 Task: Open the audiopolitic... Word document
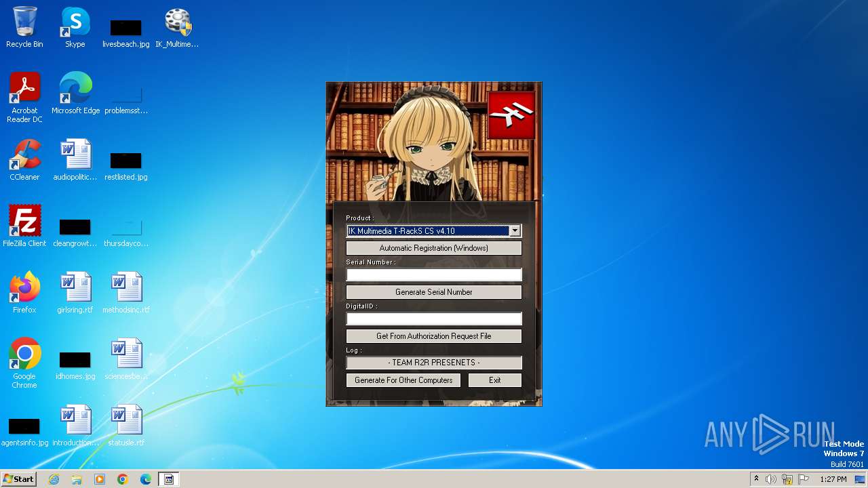pyautogui.click(x=75, y=160)
